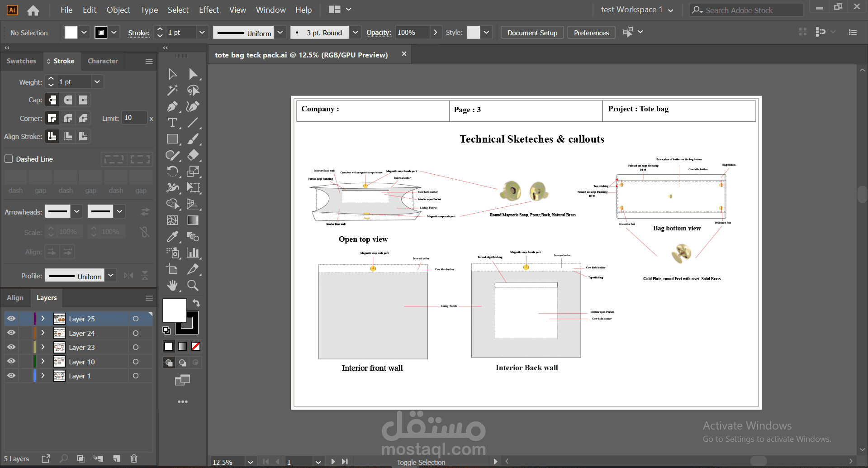The width and height of the screenshot is (868, 468).
Task: Choose Round Join corner option
Action: [x=68, y=118]
